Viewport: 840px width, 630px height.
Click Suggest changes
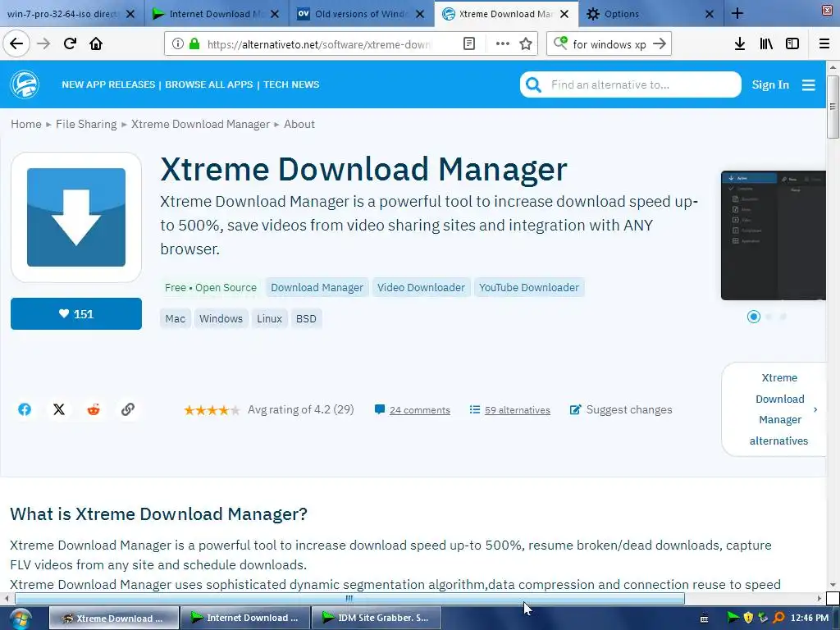coord(621,410)
